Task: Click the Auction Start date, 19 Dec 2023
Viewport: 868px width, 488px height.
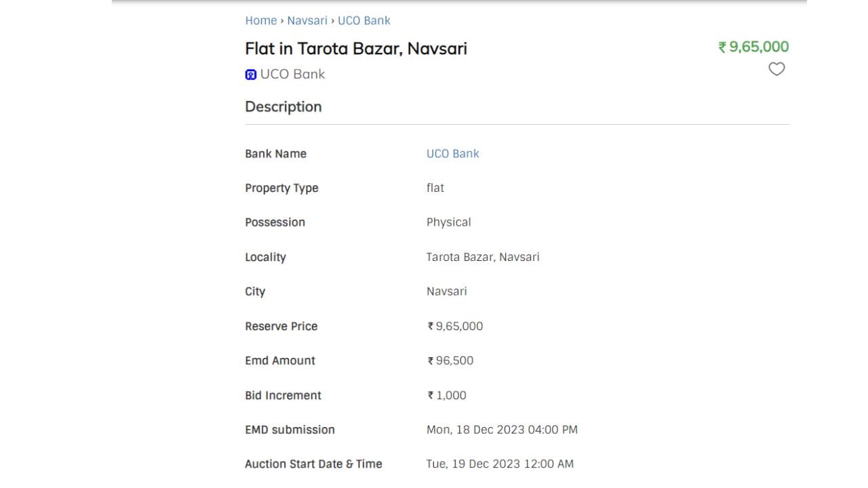Action: [x=500, y=464]
